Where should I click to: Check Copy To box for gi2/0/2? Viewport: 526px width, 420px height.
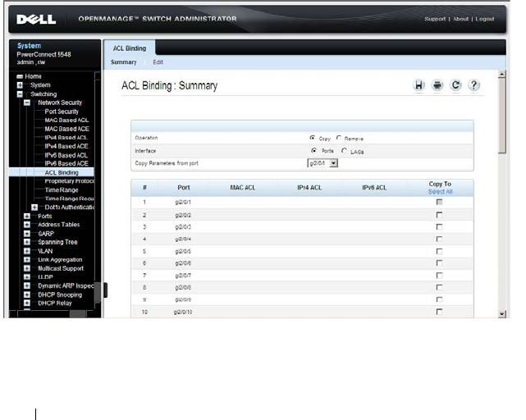point(439,215)
